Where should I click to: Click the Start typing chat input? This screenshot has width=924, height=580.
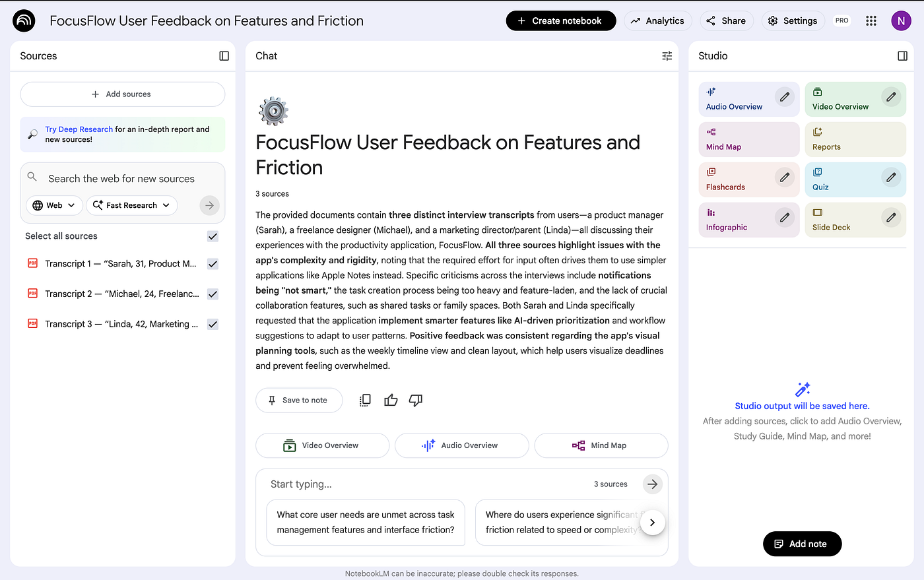[422, 484]
